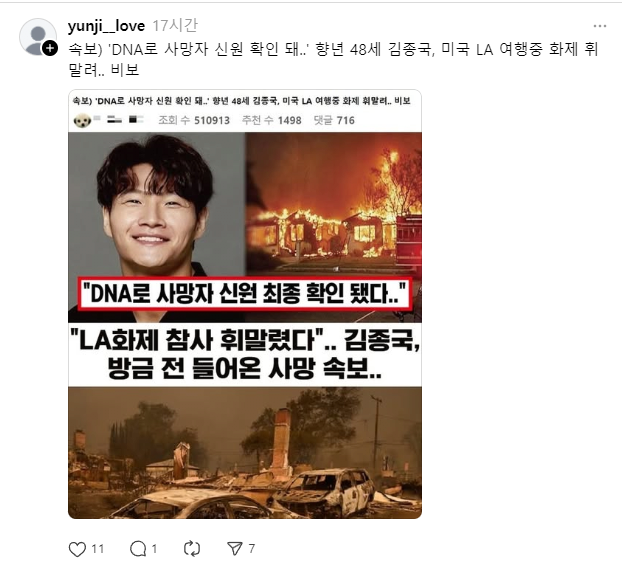Open the 17시간 timestamp link
622x573 pixels.
click(175, 26)
